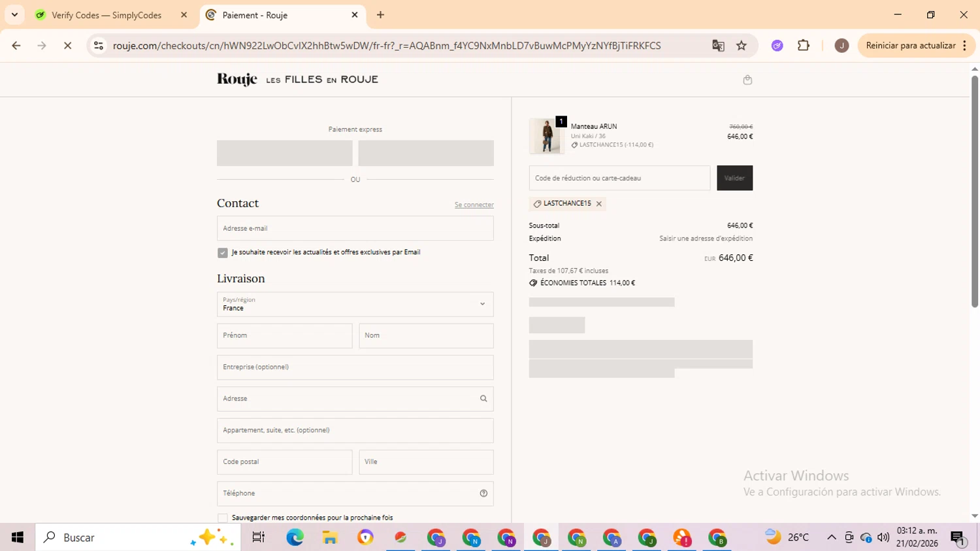Viewport: 980px width, 551px height.
Task: Open the Chrome profile J avatar
Action: (x=841, y=46)
